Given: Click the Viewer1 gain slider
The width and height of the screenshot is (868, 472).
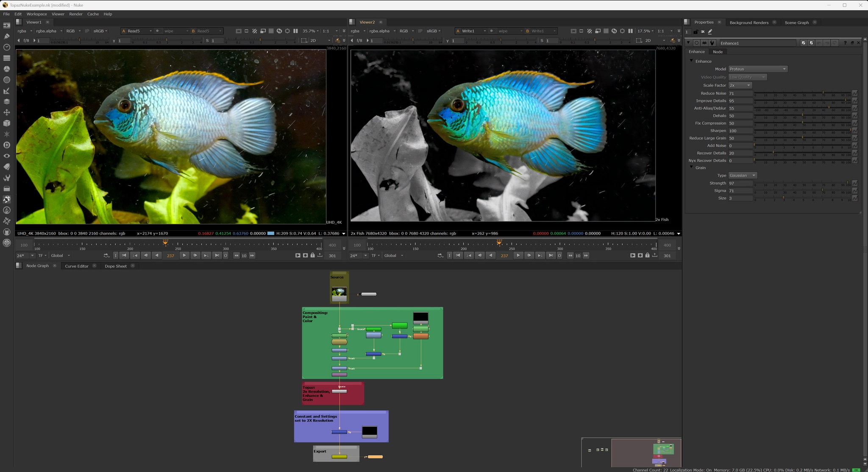Looking at the screenshot, I should coord(79,41).
